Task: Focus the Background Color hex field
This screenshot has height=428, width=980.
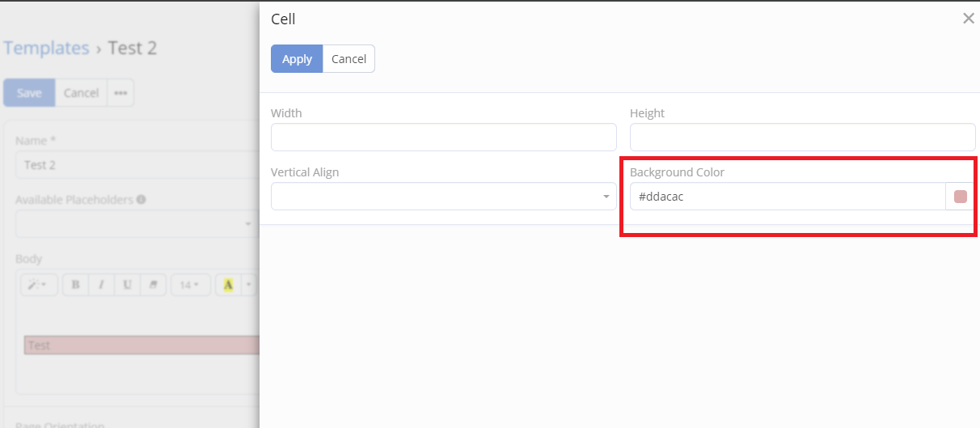Action: point(788,197)
